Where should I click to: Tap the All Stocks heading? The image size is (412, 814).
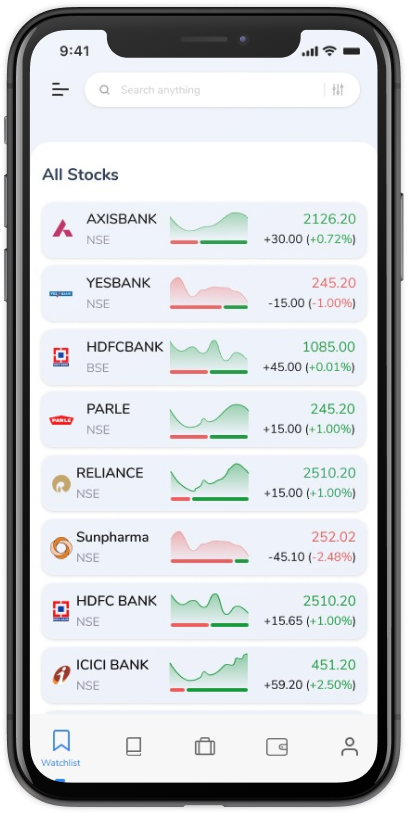click(80, 174)
